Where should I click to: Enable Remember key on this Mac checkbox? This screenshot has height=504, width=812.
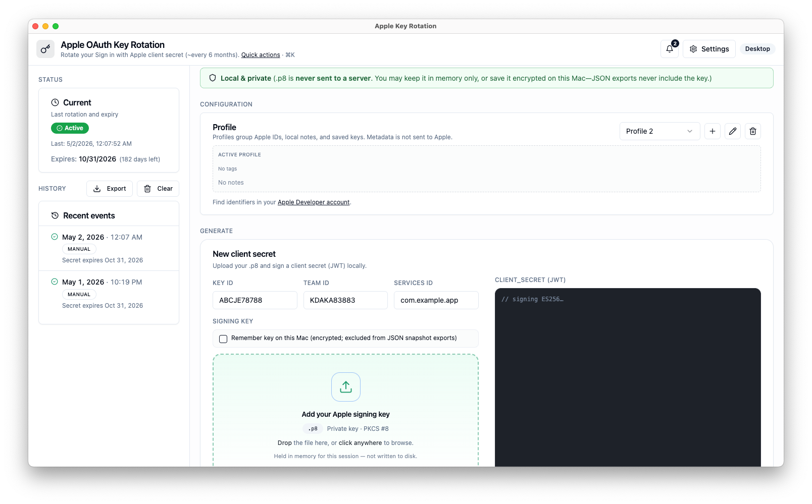tap(223, 339)
